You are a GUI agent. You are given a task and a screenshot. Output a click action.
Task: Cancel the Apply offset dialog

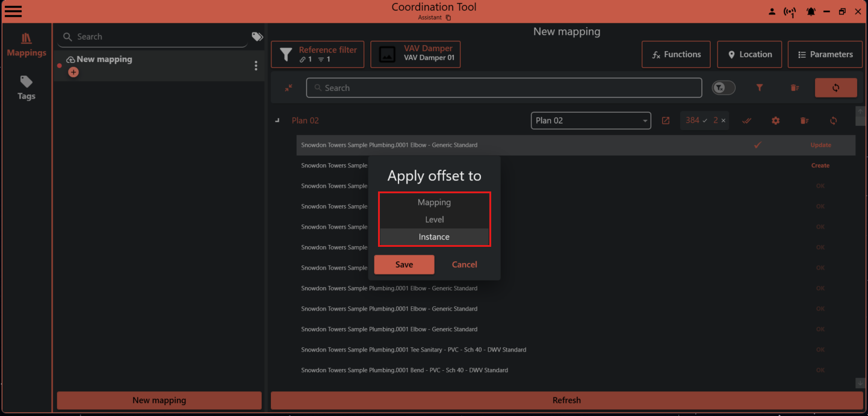tap(464, 264)
